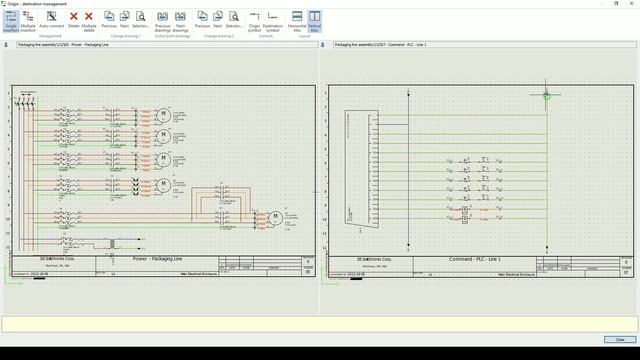Click 'Command - PLC - Line 1' title block text

[x=475, y=259]
